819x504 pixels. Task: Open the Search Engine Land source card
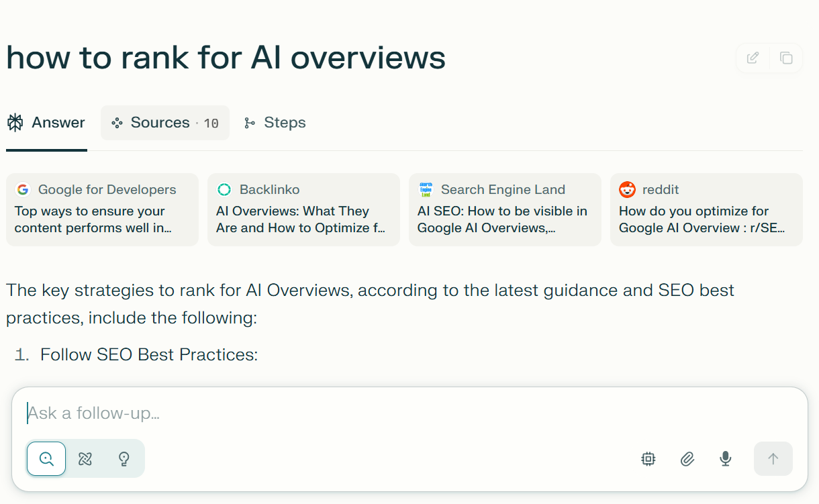pyautogui.click(x=505, y=210)
